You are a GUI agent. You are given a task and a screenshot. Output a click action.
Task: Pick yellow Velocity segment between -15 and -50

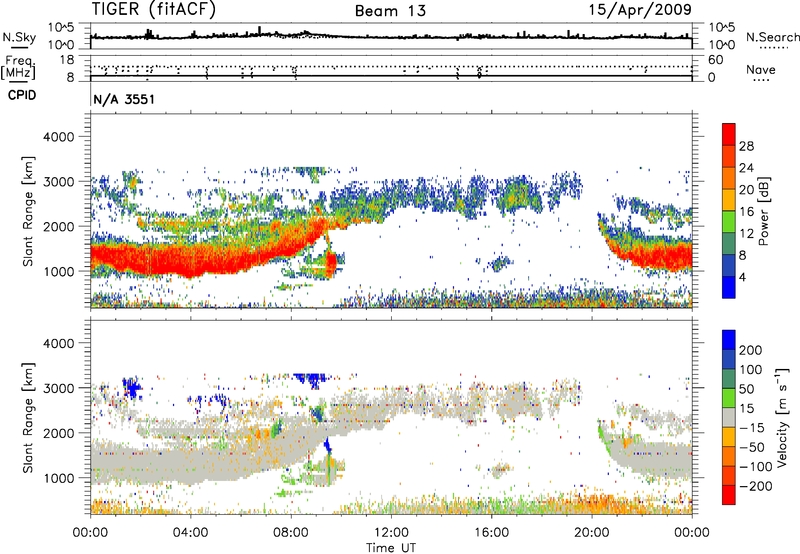tap(729, 437)
